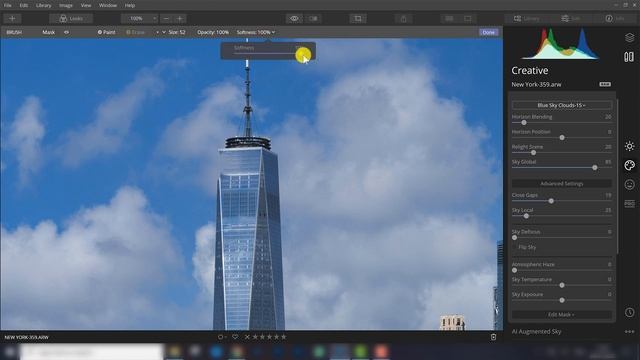The height and width of the screenshot is (360, 640).
Task: Switch to gallery grid view icon
Action: pos(449,18)
